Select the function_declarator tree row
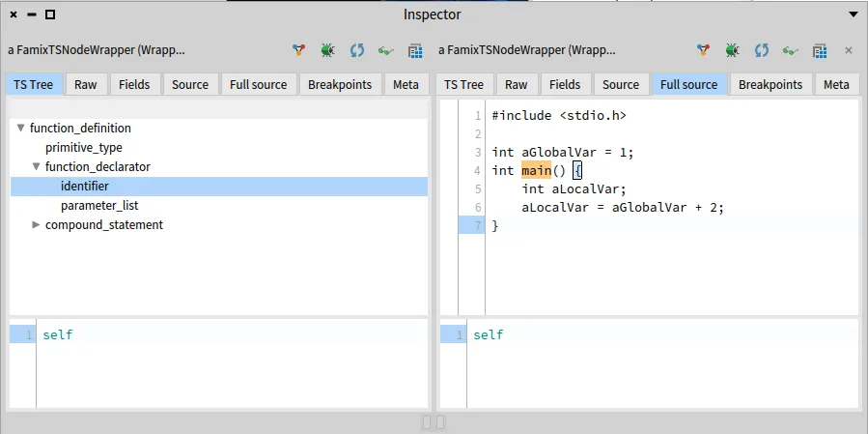This screenshot has width=868, height=434. point(219,166)
